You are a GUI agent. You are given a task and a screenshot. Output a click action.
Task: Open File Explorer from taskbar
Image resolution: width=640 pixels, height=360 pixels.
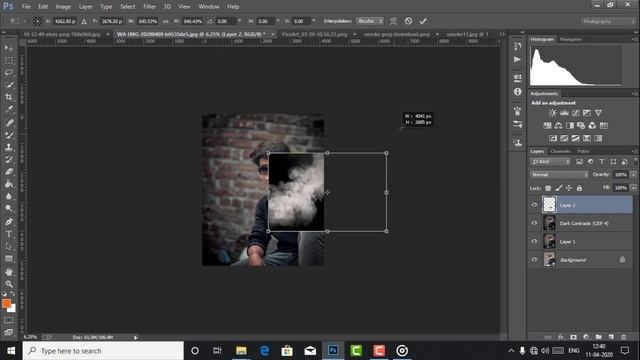241,351
